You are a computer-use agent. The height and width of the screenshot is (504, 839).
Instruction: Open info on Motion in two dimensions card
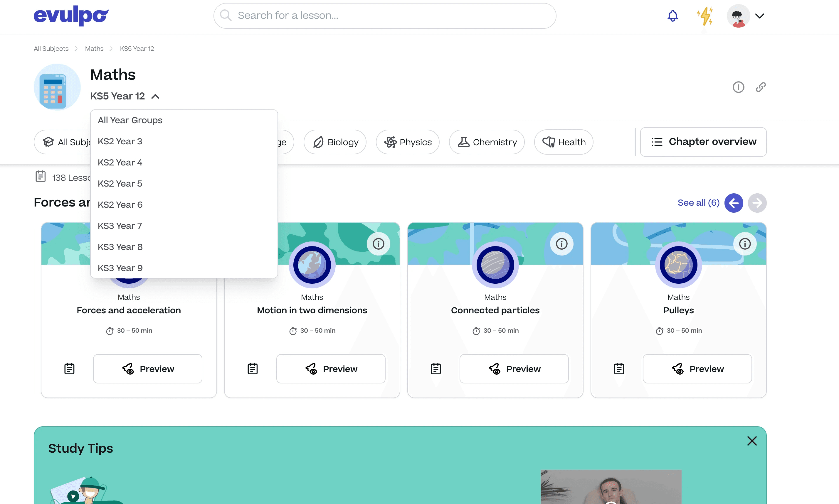click(x=378, y=244)
